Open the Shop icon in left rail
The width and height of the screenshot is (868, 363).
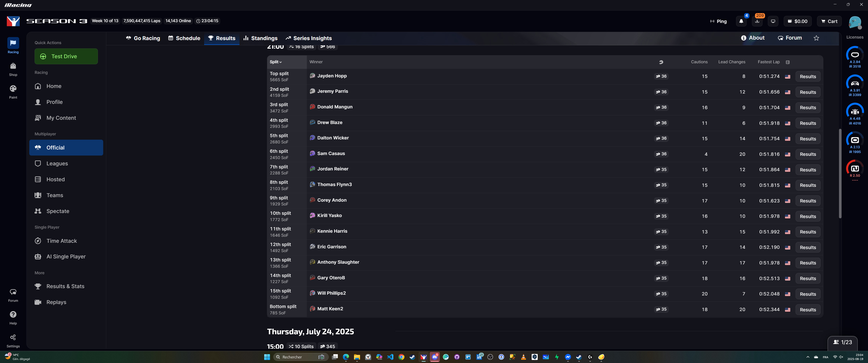point(13,69)
